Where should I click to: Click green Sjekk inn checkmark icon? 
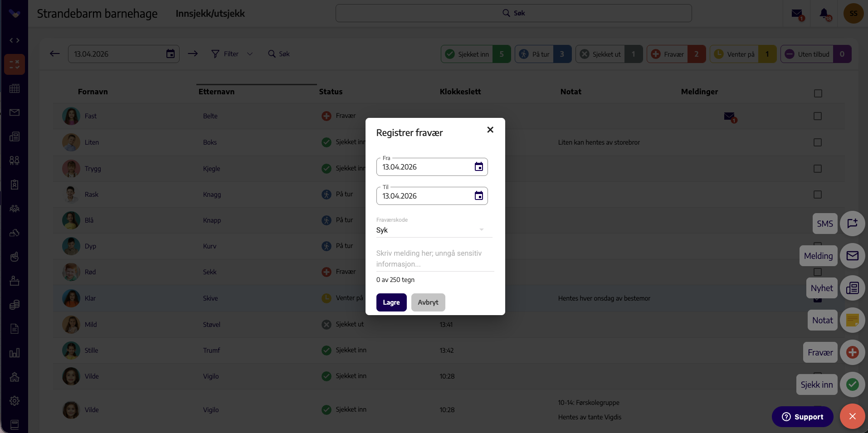point(853,384)
